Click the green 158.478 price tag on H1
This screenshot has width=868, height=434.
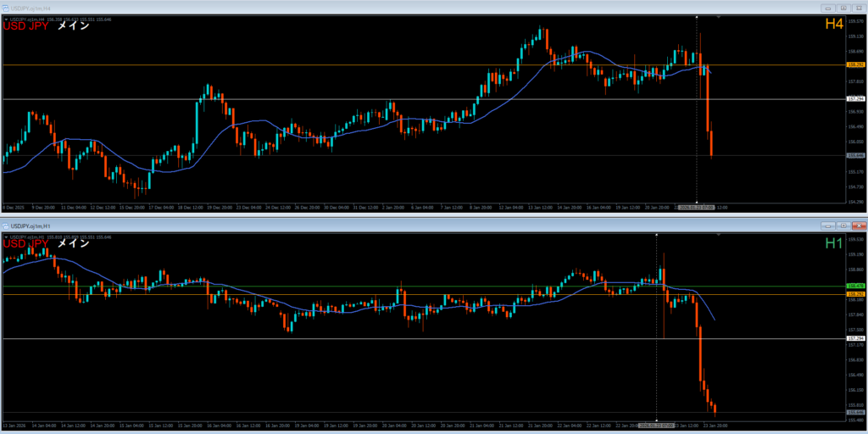click(x=855, y=287)
